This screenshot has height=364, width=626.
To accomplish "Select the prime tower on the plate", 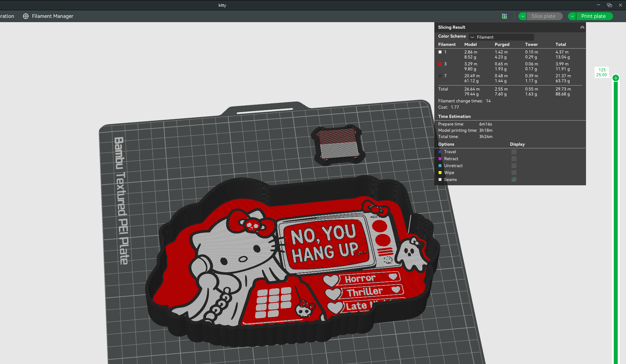I will 338,145.
